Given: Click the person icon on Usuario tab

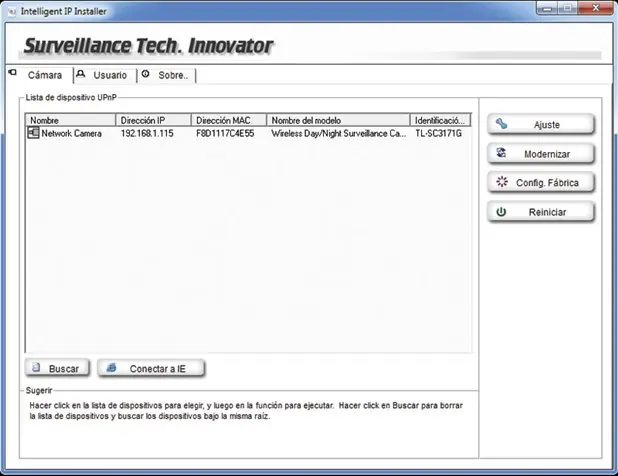Looking at the screenshot, I should pyautogui.click(x=80, y=74).
